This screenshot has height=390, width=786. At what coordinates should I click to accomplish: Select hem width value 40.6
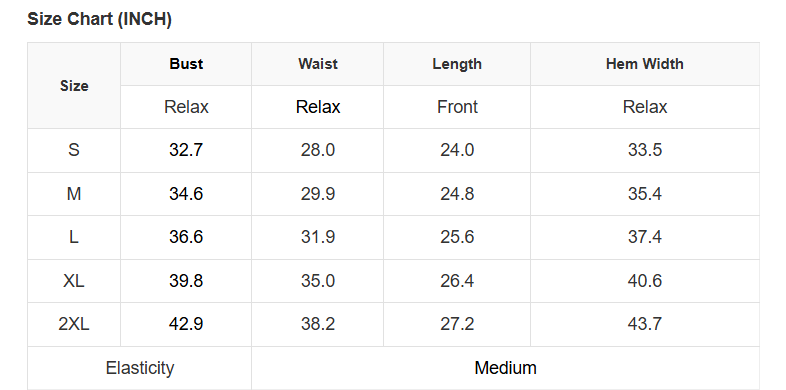[645, 281]
